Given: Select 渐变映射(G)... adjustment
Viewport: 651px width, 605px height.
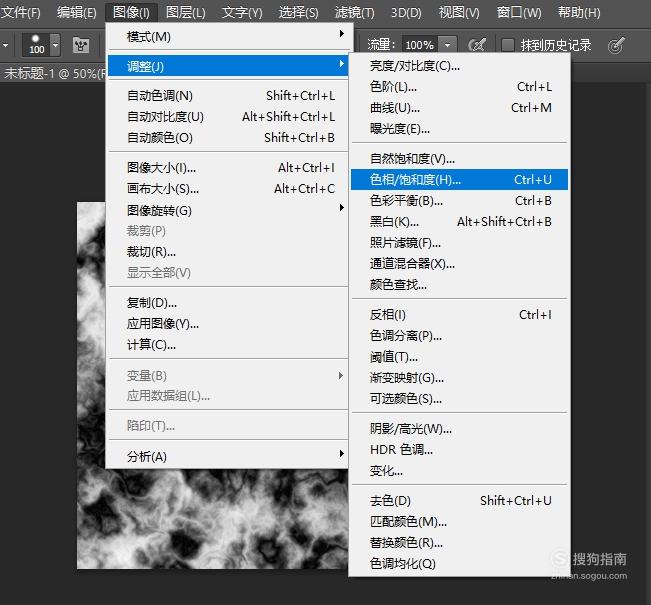Looking at the screenshot, I should (459, 378).
